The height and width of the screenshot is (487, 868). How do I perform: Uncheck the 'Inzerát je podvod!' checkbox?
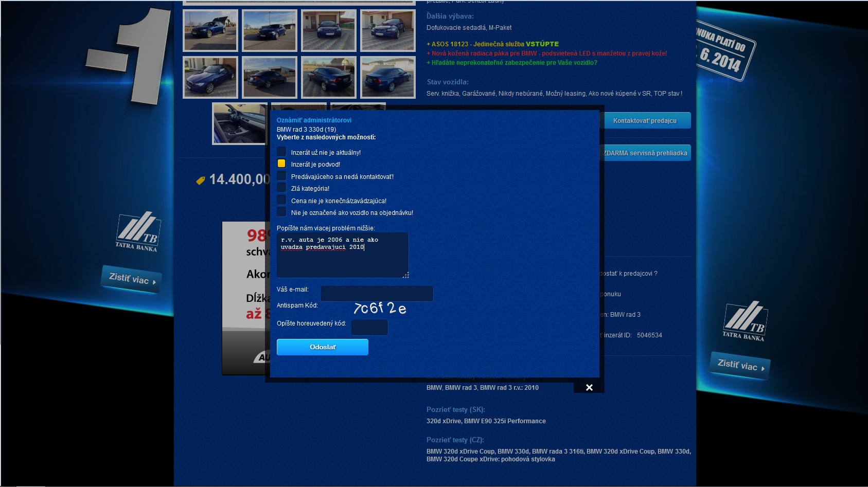pyautogui.click(x=281, y=164)
